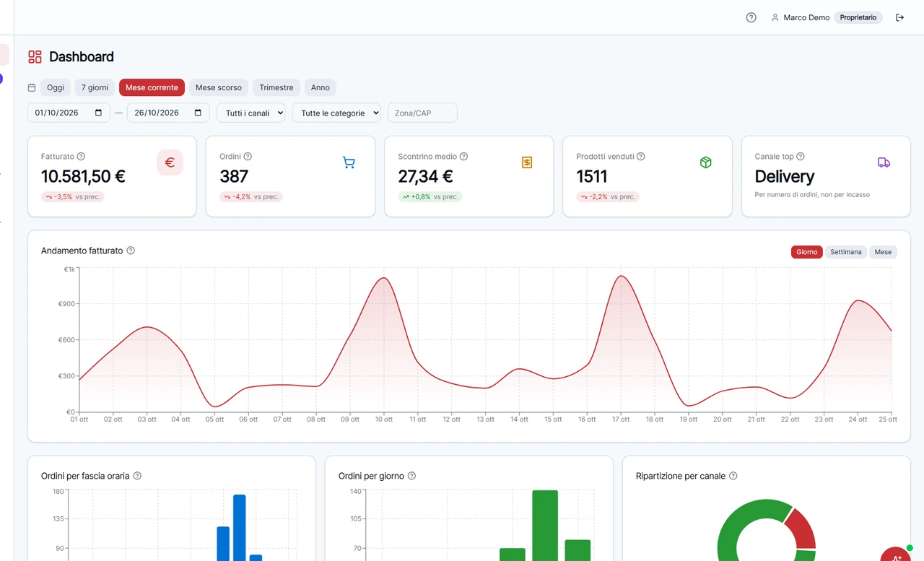
Task: Click the Zona/CAP input field
Action: pyautogui.click(x=422, y=113)
